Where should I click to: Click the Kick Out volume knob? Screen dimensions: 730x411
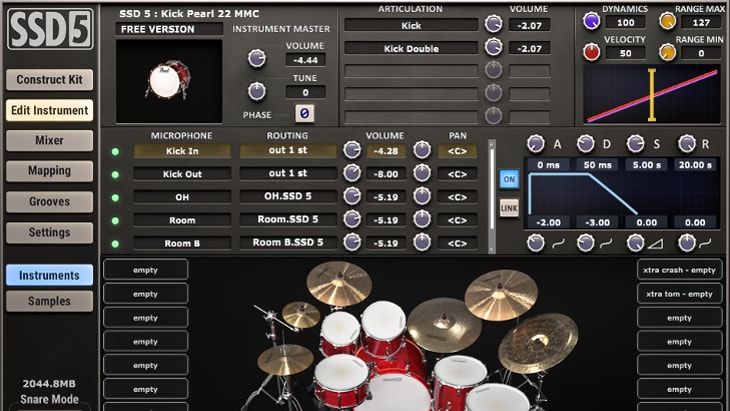352,173
